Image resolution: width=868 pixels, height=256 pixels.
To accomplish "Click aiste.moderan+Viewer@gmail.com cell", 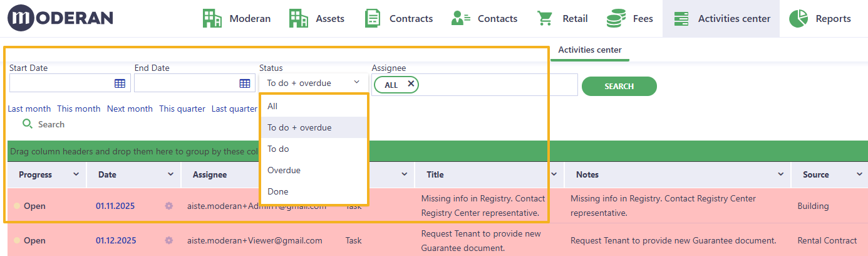I will click(255, 240).
